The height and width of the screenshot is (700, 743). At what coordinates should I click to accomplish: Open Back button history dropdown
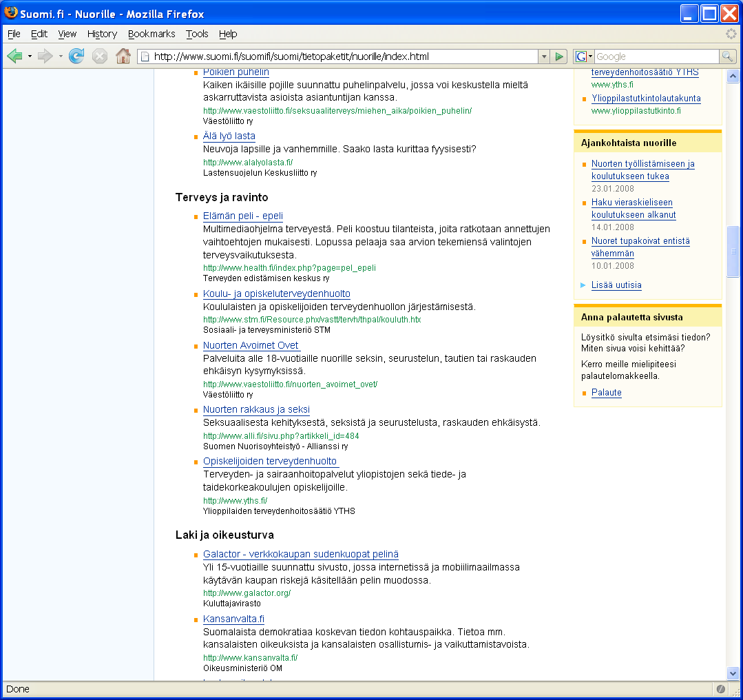click(30, 56)
